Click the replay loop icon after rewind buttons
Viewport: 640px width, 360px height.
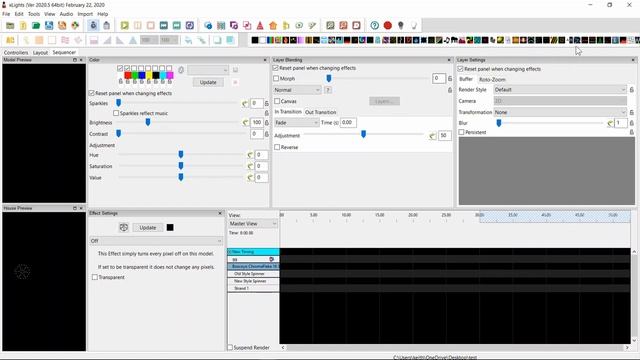(190, 26)
